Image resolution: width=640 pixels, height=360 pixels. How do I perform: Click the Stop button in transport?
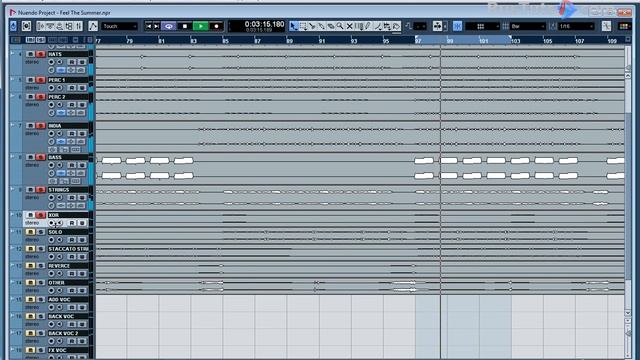185,26
